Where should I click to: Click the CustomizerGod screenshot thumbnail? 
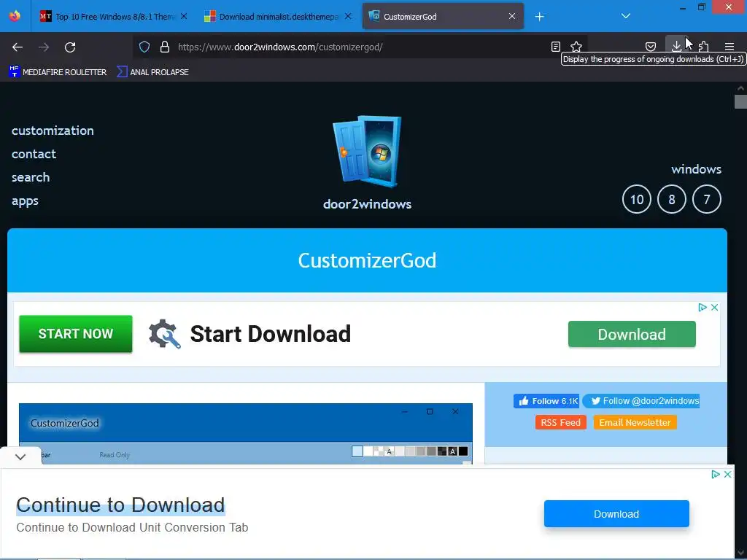click(x=246, y=433)
